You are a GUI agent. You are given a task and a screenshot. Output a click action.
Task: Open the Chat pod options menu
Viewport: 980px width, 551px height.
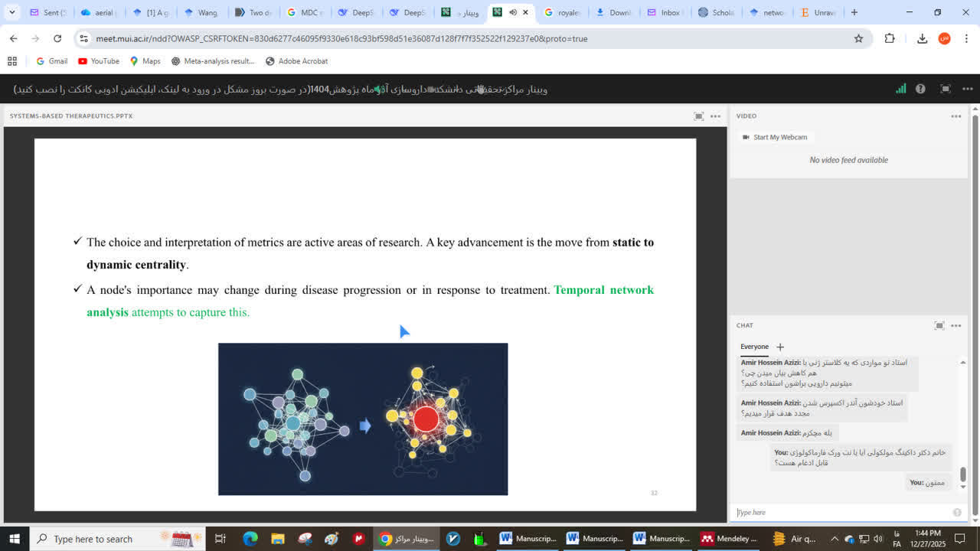click(955, 325)
